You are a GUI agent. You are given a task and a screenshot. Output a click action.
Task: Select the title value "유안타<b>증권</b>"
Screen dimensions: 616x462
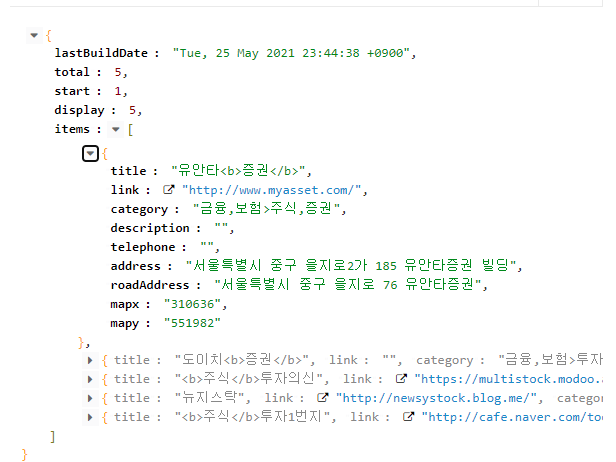(x=238, y=171)
